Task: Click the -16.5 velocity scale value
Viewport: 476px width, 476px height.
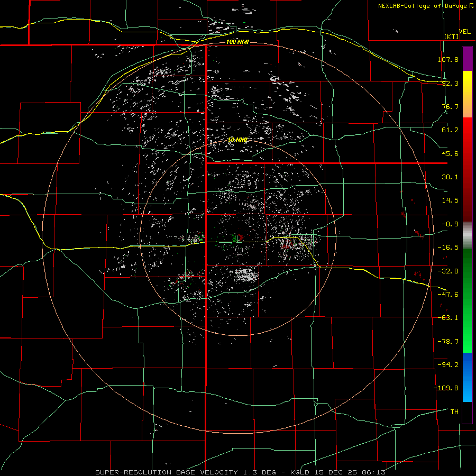Action: [448, 248]
